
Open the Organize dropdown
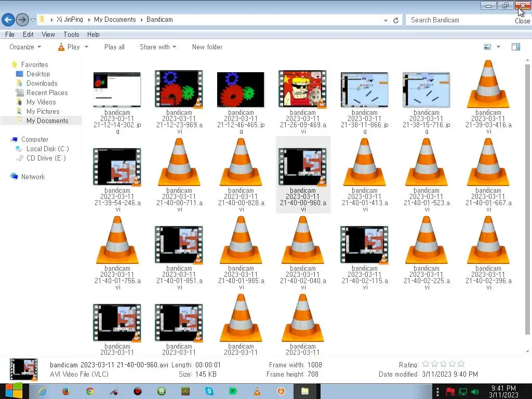[x=25, y=47]
